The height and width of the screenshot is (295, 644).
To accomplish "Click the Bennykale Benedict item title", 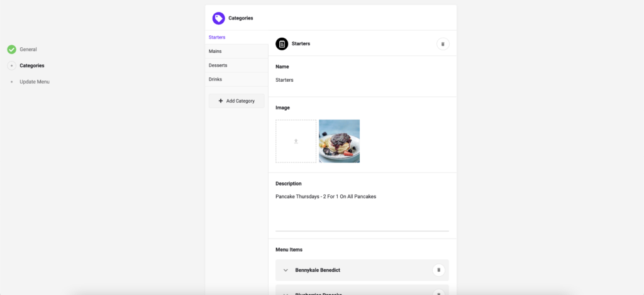I will coord(318,270).
